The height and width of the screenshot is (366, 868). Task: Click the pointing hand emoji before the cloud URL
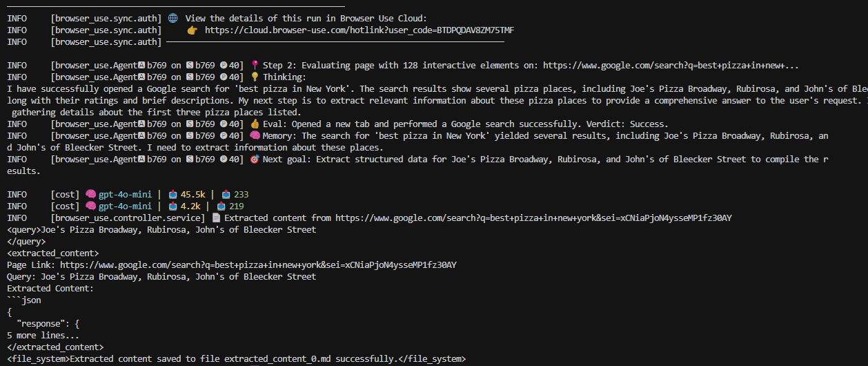[x=192, y=30]
